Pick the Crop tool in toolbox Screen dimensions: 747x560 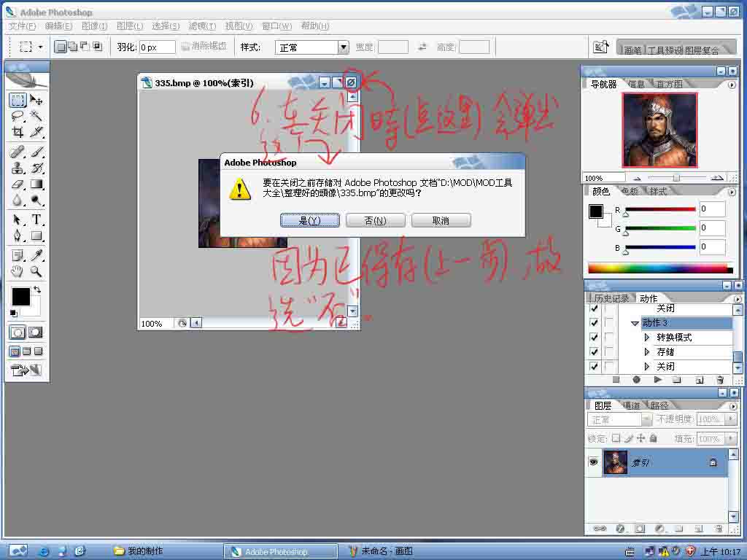click(x=18, y=132)
